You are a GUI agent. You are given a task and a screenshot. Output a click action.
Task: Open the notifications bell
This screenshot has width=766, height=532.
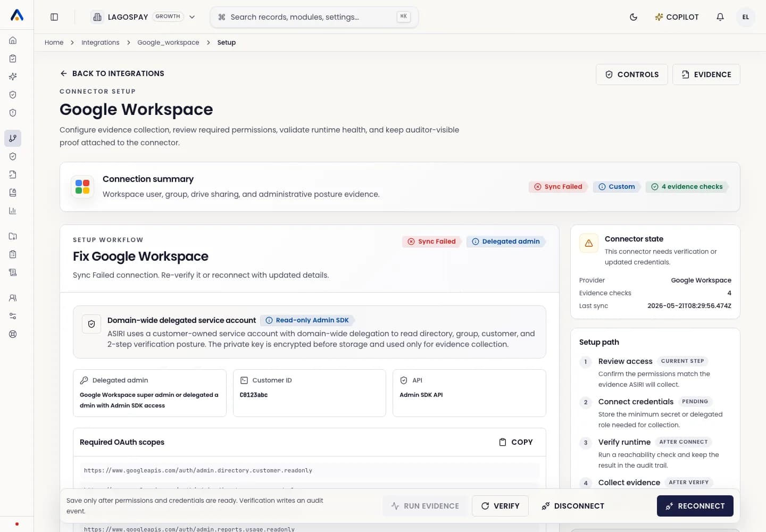click(720, 17)
